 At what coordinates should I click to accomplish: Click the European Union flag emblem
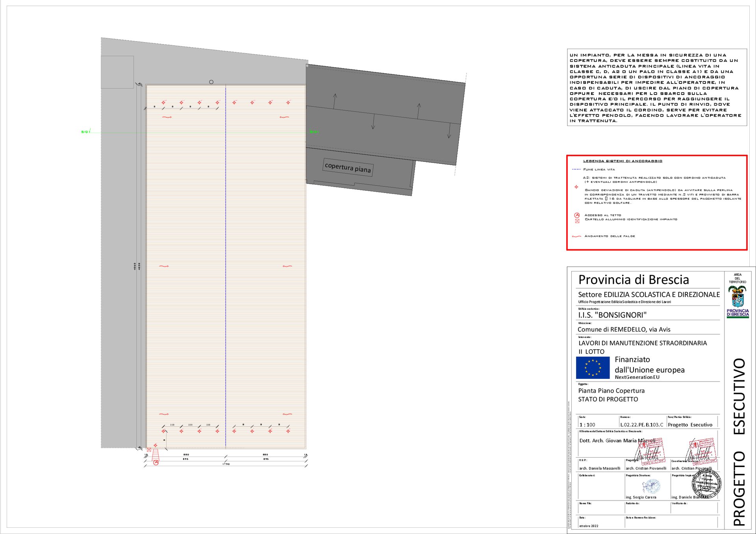point(593,367)
